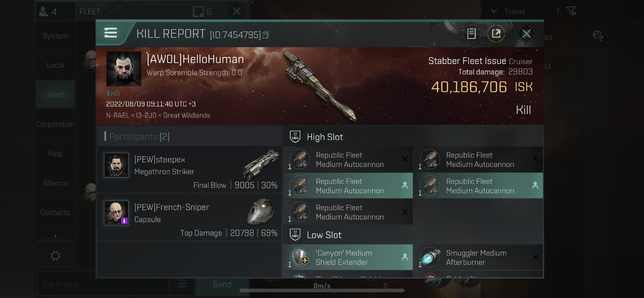Screen dimensions: 644x298
Task: Open the settings gear in the sidebar
Action: (x=55, y=256)
